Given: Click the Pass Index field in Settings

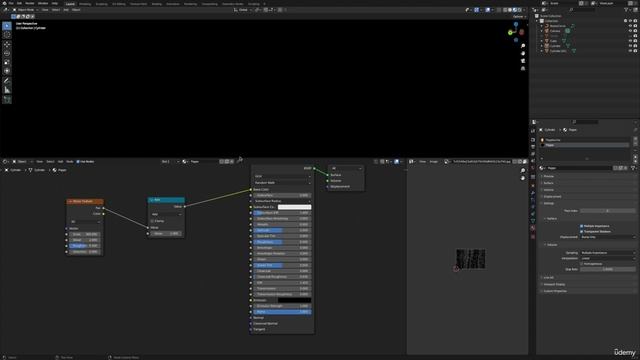Looking at the screenshot, I should coord(608,211).
